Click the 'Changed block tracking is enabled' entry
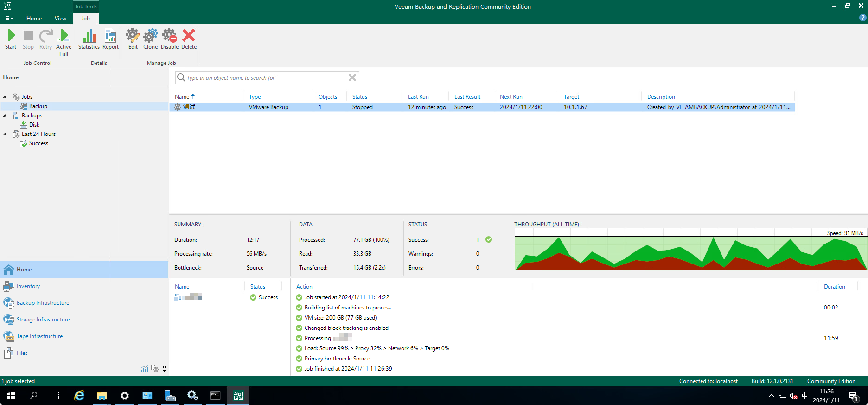 [x=346, y=328]
